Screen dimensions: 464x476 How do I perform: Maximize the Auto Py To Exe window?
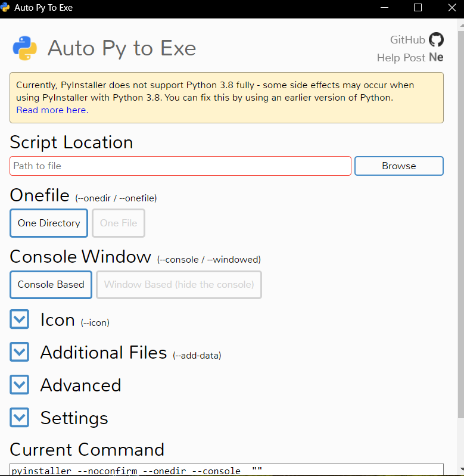(418, 8)
